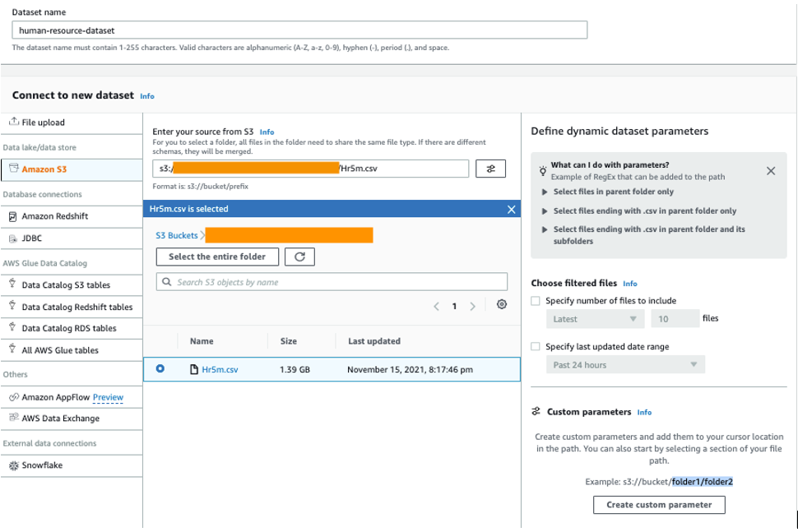Click 'November 15, 2021, 8:17:46 pm' cell
This screenshot has width=798, height=532.
coord(411,370)
